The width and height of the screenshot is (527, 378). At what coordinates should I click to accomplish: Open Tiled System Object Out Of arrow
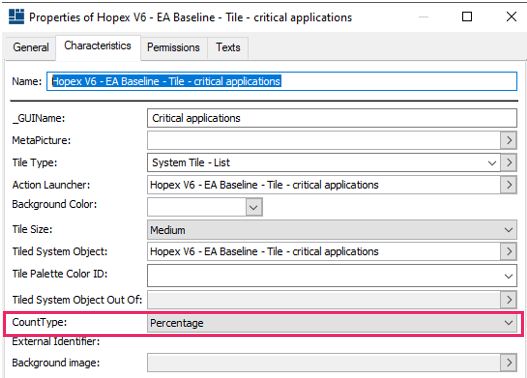point(509,300)
